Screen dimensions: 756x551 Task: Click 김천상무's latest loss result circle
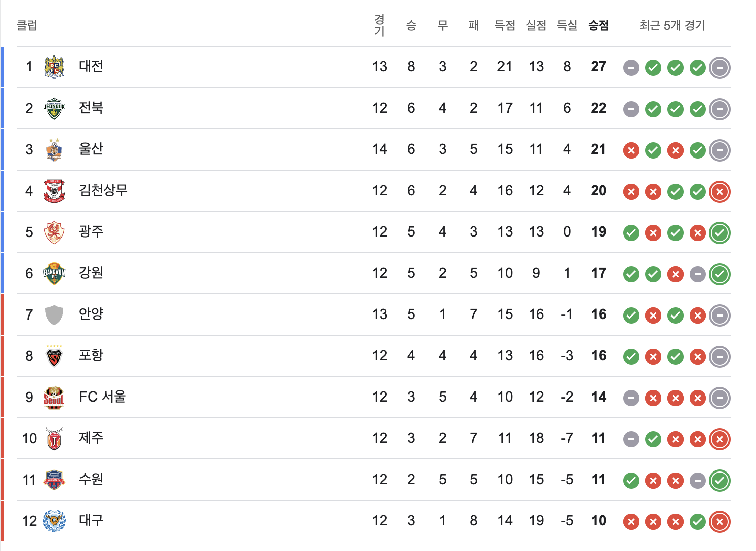point(720,192)
